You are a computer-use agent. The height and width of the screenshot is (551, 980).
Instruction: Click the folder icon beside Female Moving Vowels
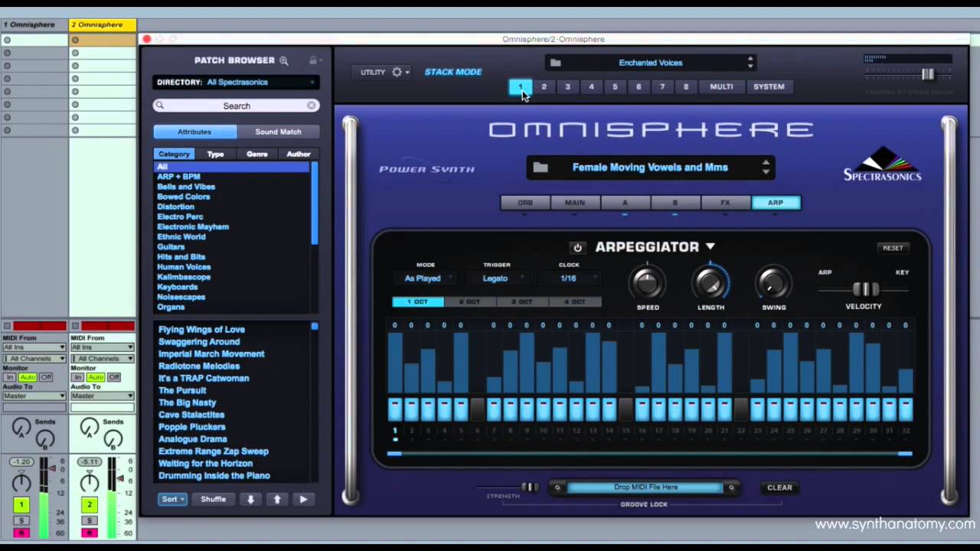pyautogui.click(x=541, y=168)
